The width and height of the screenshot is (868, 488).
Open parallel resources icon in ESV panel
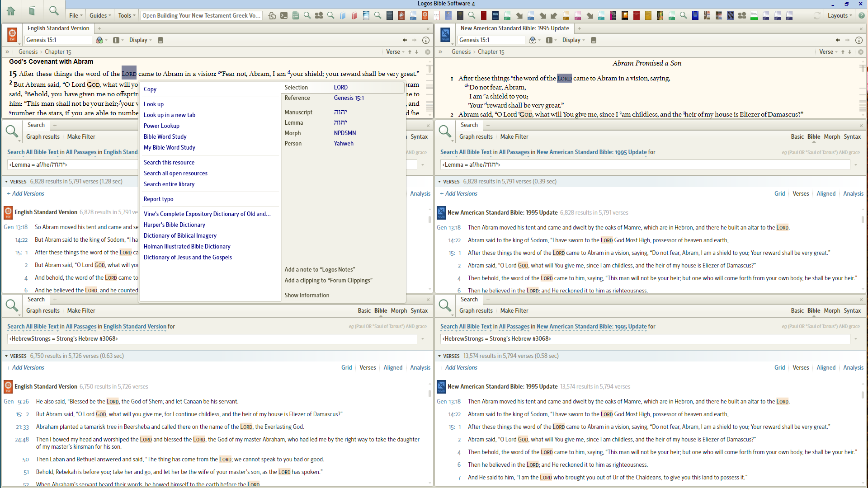tap(116, 40)
